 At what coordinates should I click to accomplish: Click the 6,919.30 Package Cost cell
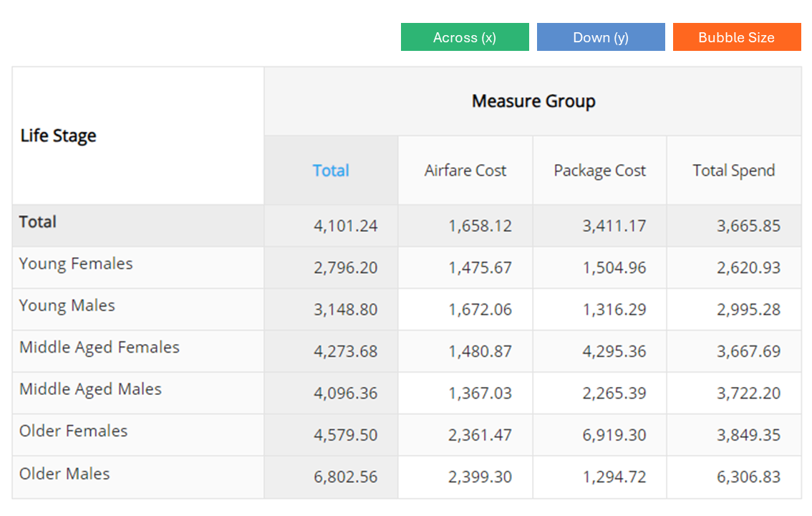click(599, 435)
